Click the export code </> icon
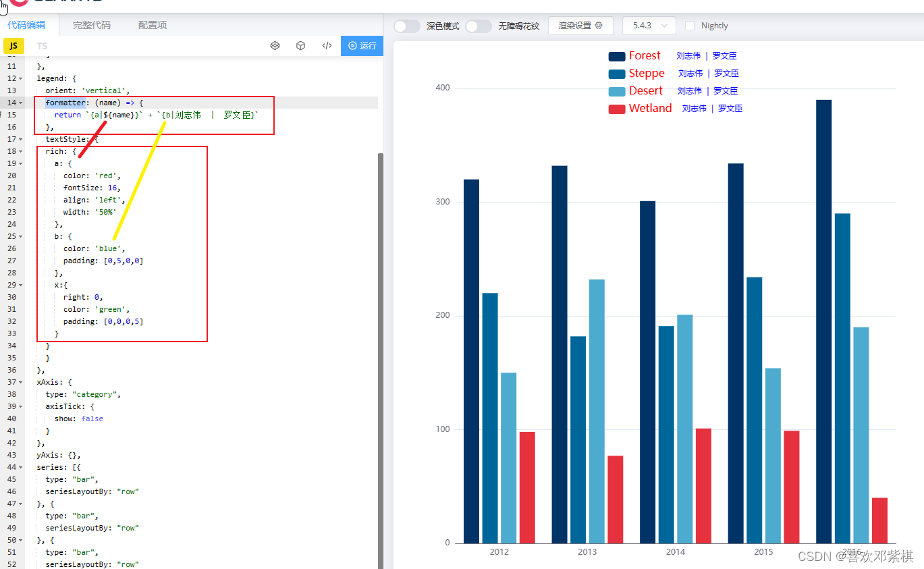 coord(327,45)
